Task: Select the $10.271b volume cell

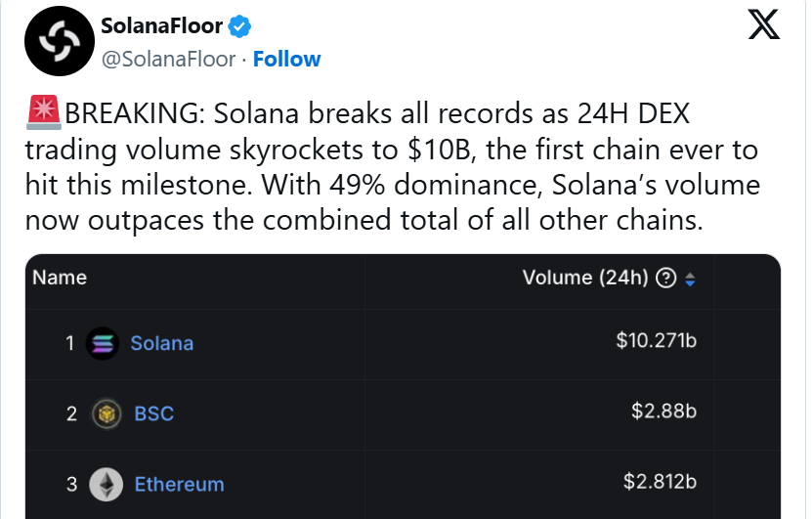Action: (x=656, y=341)
